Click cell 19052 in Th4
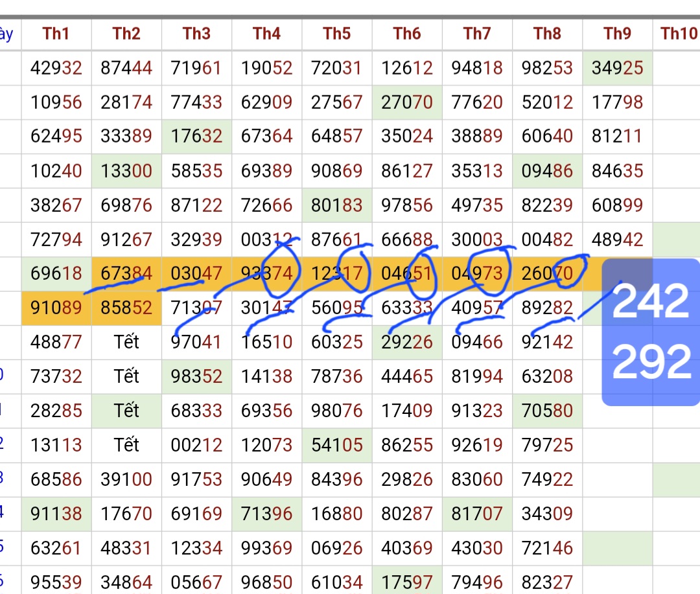Screen dimensions: 700x594 tap(266, 68)
